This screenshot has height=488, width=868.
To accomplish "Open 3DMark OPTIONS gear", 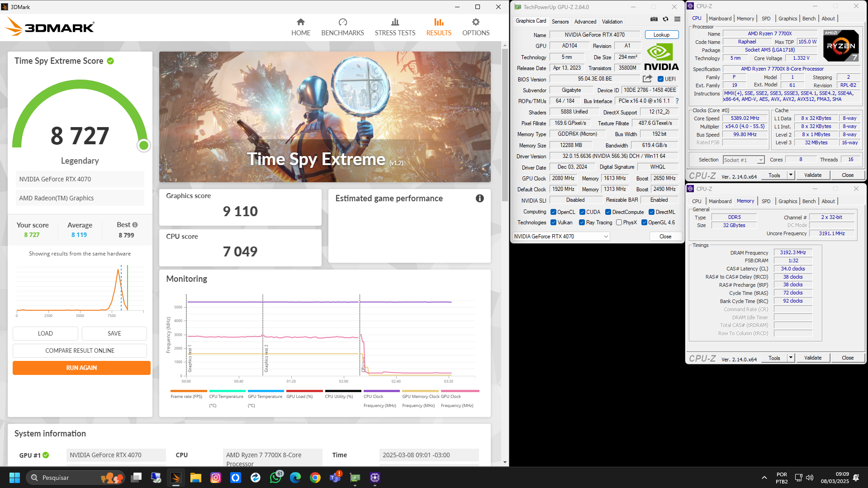I will pos(476,27).
